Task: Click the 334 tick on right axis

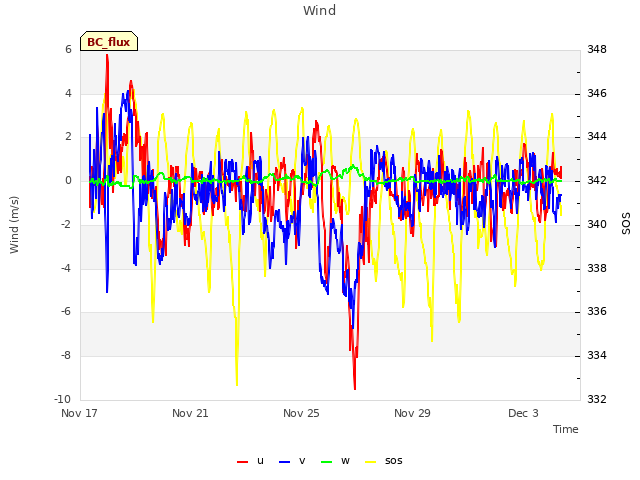Action: point(597,356)
